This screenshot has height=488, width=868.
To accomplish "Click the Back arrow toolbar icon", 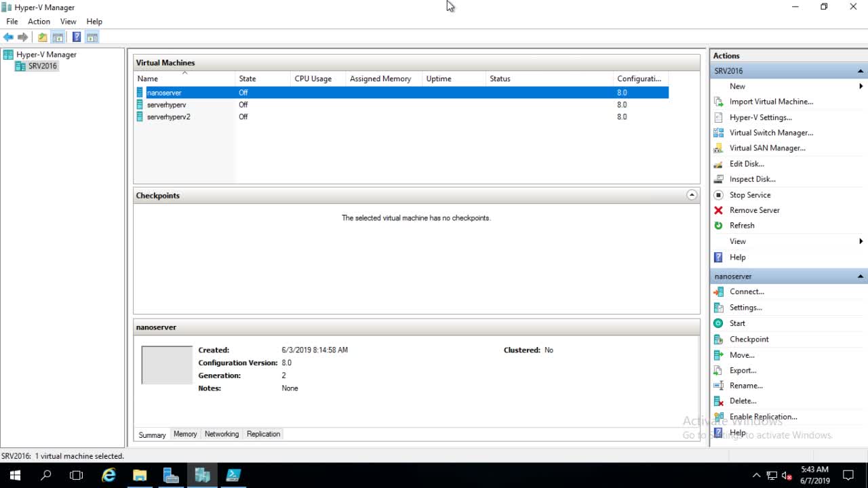I will point(8,37).
